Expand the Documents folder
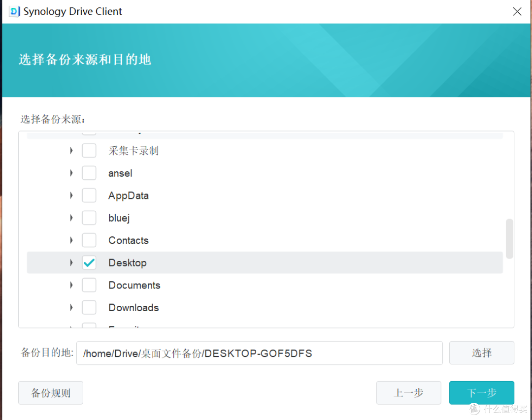The height and width of the screenshot is (420, 532). click(71, 285)
